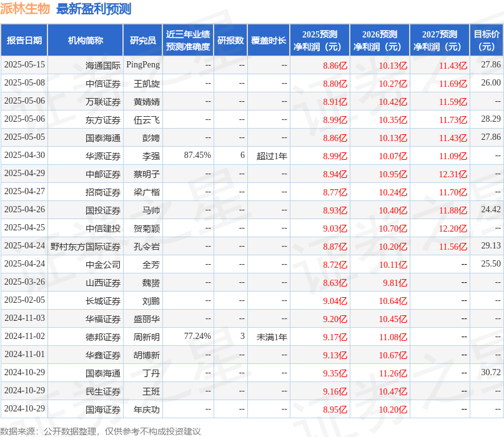The width and height of the screenshot is (504, 437).
Task: Click target price 28.29
Action: 491,119
